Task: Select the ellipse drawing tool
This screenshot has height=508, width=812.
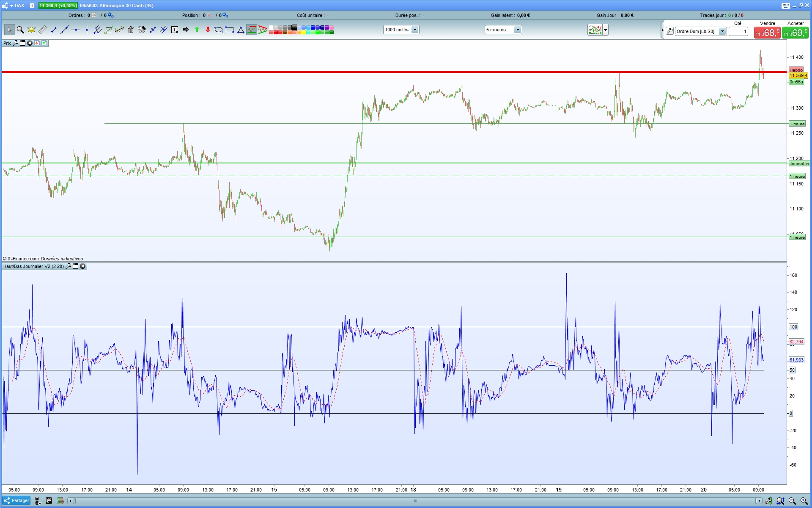Action: click(219, 30)
